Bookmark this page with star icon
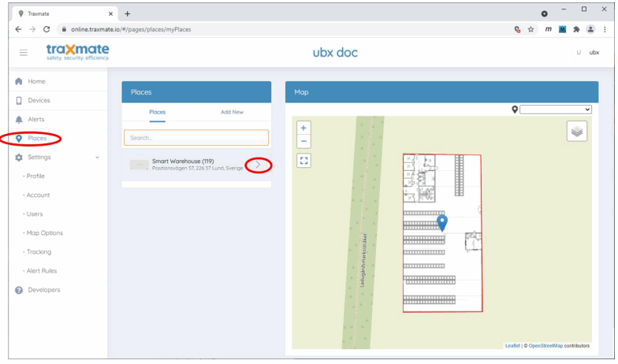Screen dimensions: 618x364 coord(531,29)
